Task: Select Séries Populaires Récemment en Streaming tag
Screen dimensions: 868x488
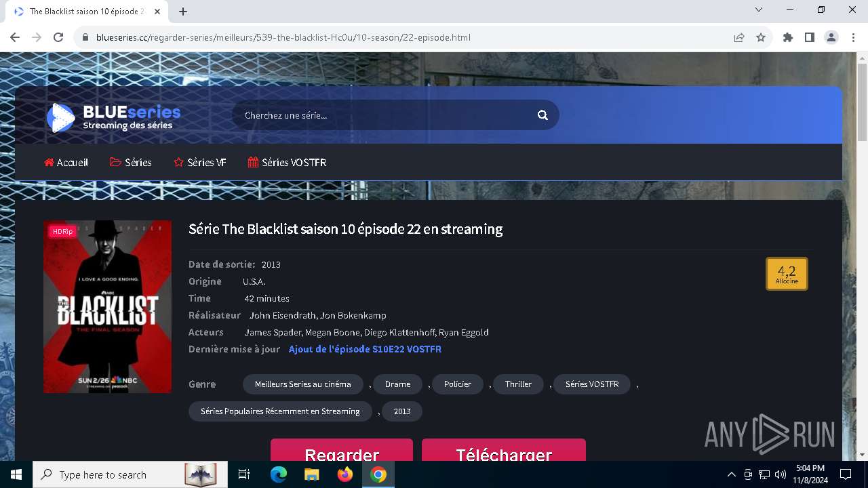Action: tap(280, 411)
